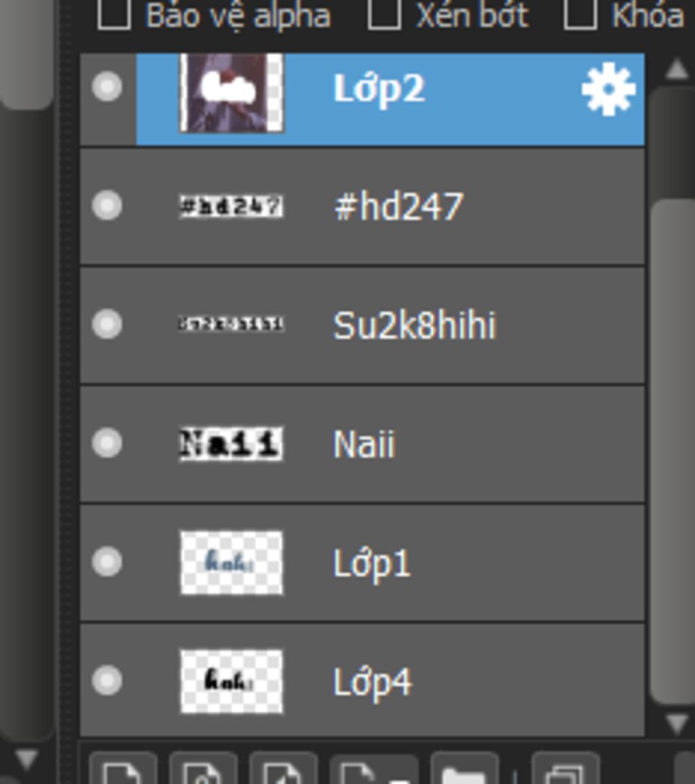Click the Lớp2 layer thumbnail

tap(231, 93)
